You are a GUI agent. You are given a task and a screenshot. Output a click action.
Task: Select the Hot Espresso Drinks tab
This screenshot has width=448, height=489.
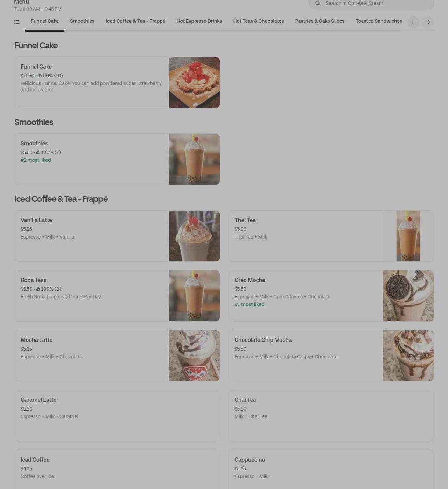[199, 21]
